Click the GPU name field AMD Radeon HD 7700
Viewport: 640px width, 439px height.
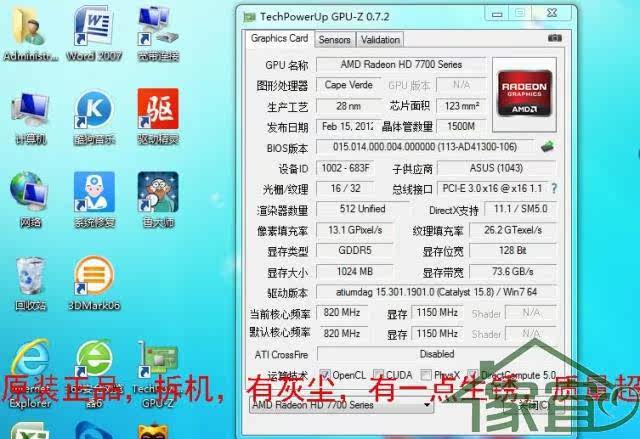[x=401, y=64]
